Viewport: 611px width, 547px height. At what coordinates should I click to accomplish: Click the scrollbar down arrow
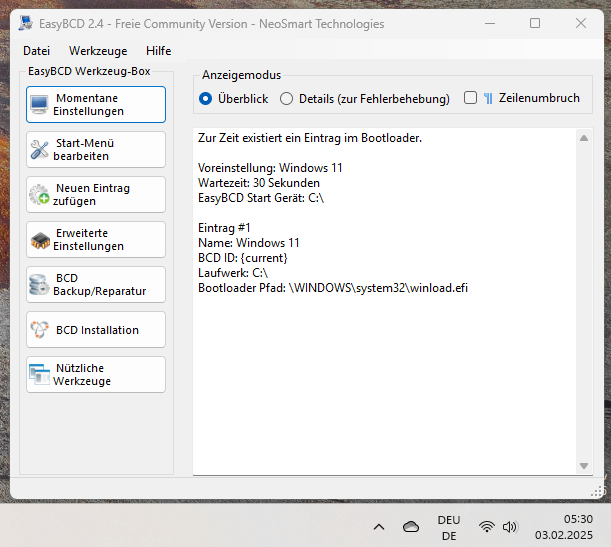(x=584, y=466)
